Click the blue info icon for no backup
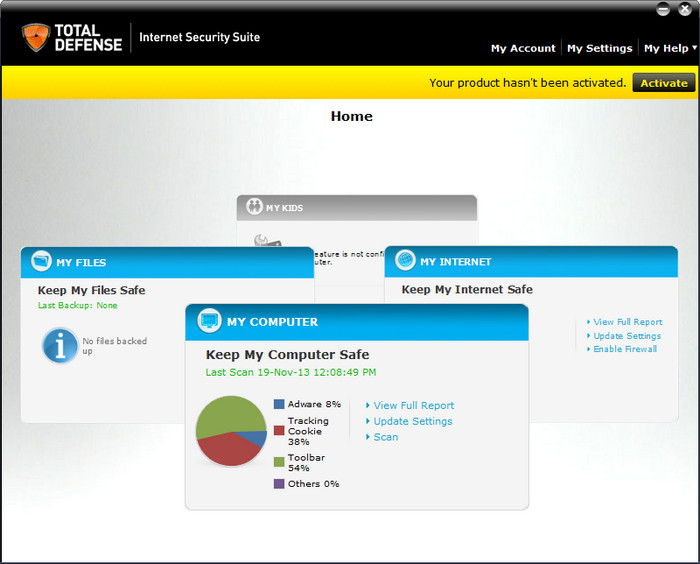 point(60,346)
